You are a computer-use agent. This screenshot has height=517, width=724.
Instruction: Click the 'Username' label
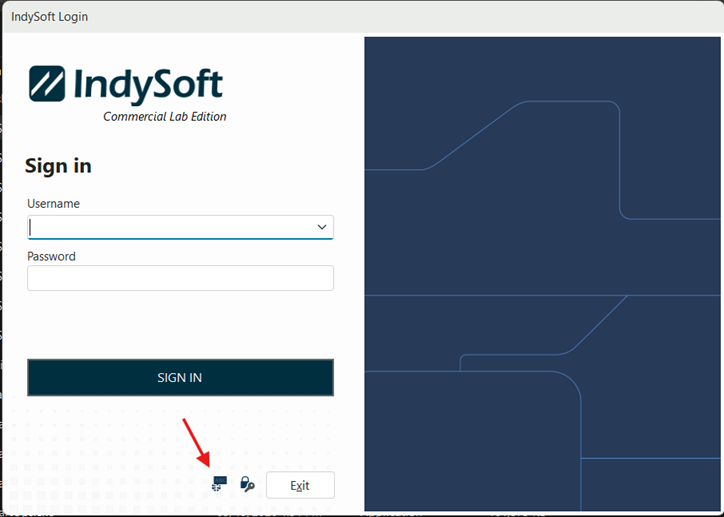[54, 204]
